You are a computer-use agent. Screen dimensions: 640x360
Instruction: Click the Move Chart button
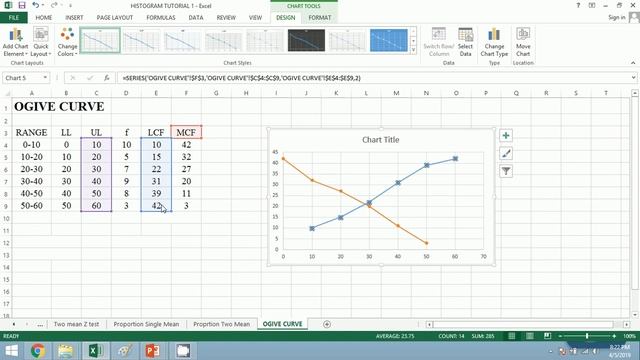pos(523,42)
